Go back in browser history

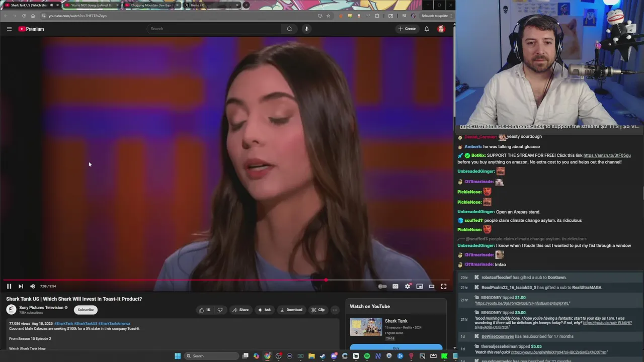[6, 16]
